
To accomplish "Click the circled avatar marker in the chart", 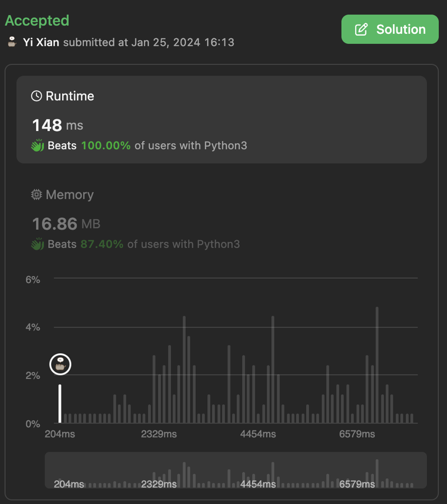I will (61, 364).
